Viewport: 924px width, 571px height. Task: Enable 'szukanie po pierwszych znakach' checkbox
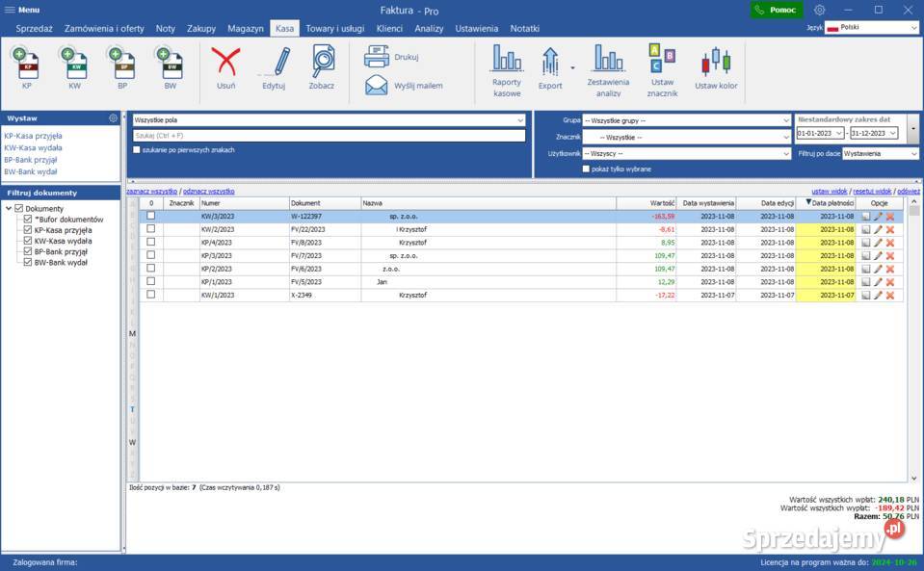click(137, 150)
